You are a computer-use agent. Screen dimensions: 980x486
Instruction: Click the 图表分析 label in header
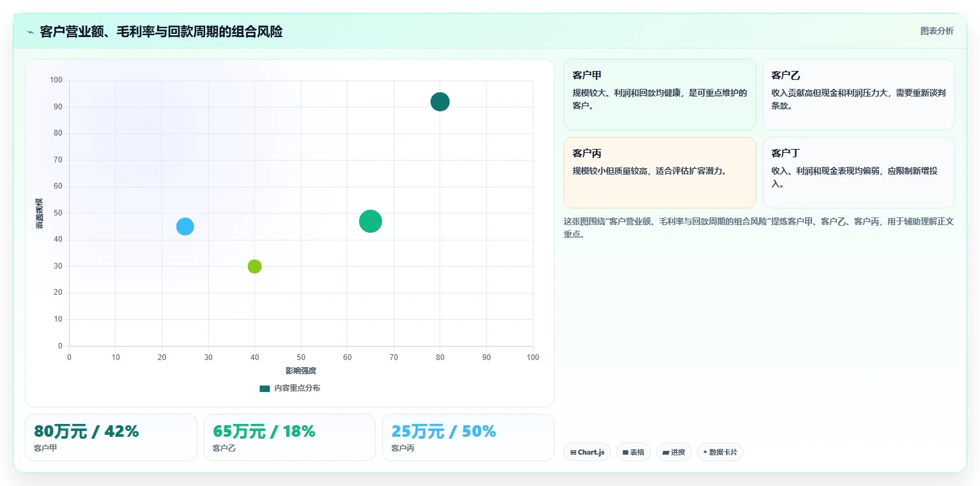pyautogui.click(x=937, y=31)
